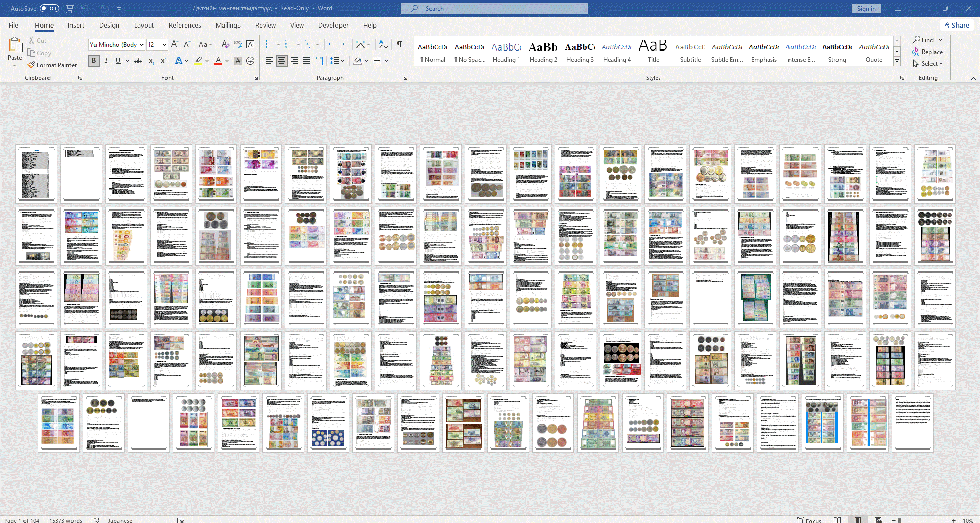Switch to the Layout tab
The image size is (980, 523).
144,26
